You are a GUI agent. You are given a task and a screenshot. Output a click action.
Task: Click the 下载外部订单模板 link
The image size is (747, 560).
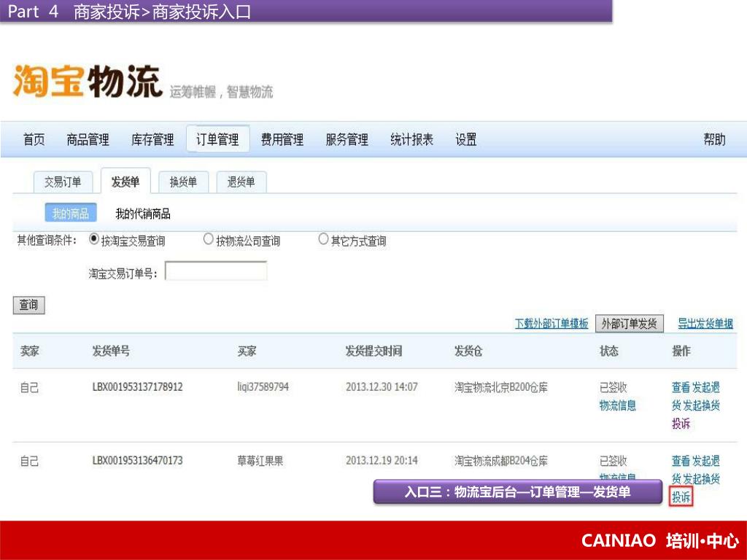click(551, 324)
